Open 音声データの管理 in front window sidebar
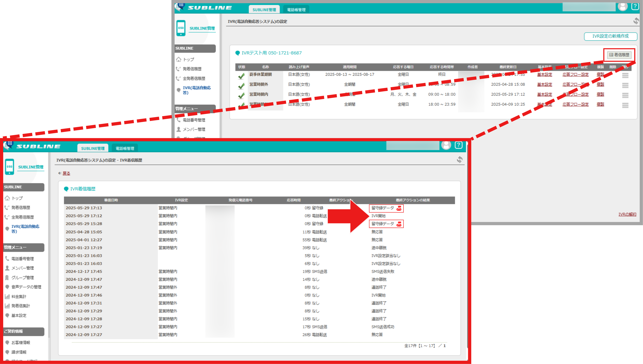Image resolution: width=643 pixels, height=364 pixels. coord(23,287)
